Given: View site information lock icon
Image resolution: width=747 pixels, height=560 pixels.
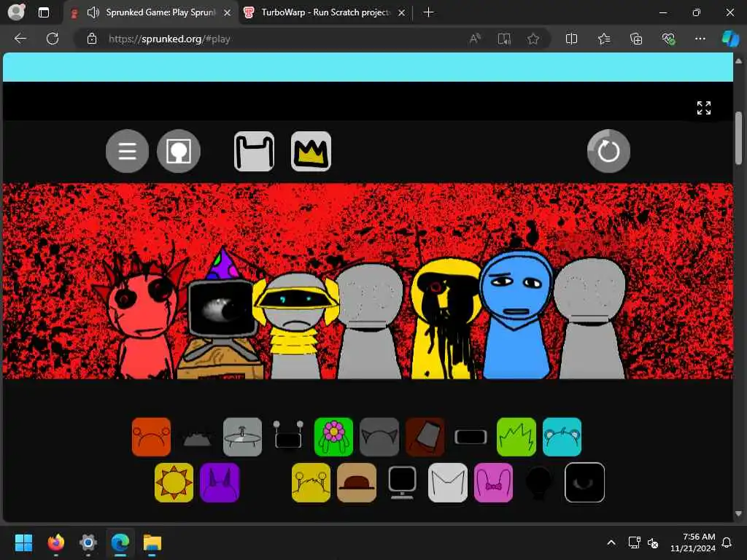Looking at the screenshot, I should coord(92,39).
